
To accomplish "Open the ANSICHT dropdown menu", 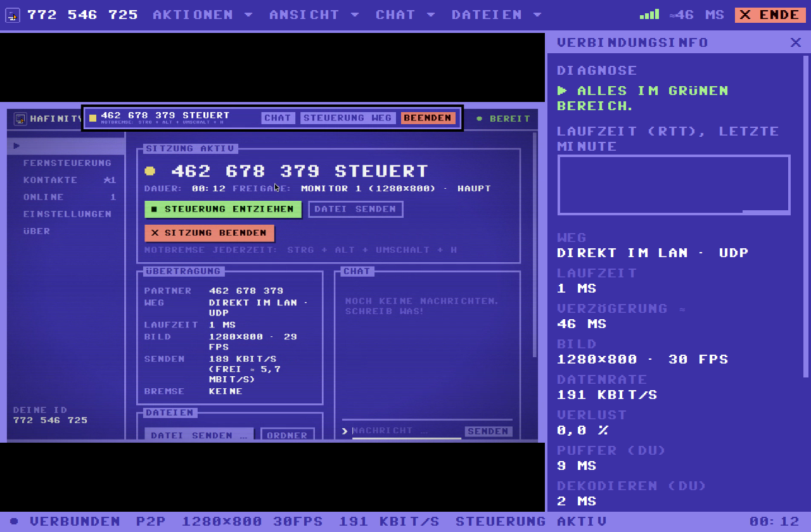I will [x=314, y=15].
